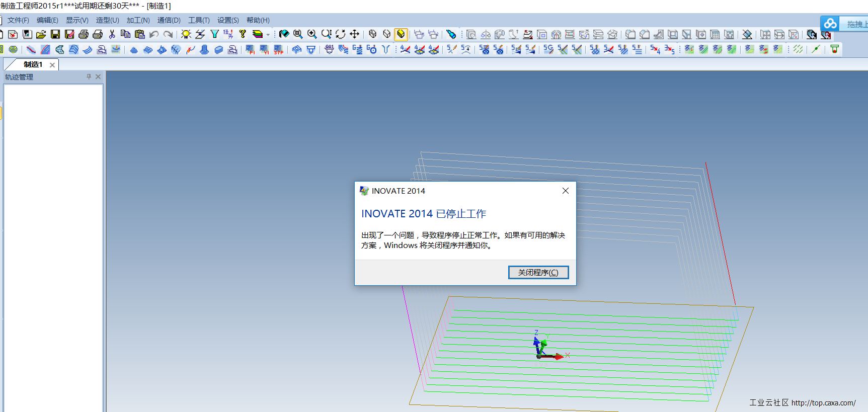Click the save floppy disk icon
Screen dimensions: 868x412
click(55, 34)
